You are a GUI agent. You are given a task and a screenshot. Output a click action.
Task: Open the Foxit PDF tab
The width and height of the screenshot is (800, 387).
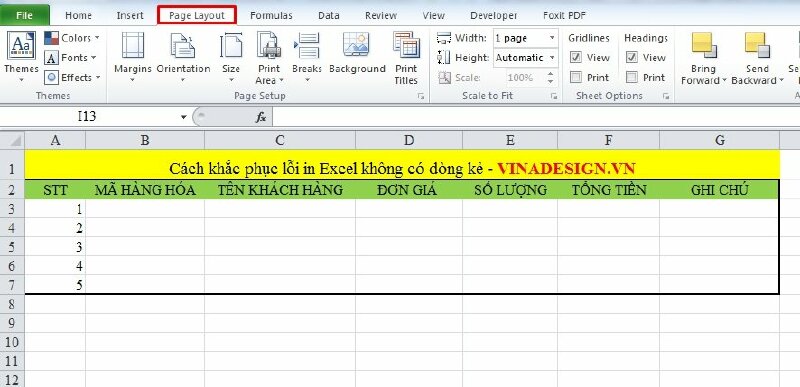(565, 15)
